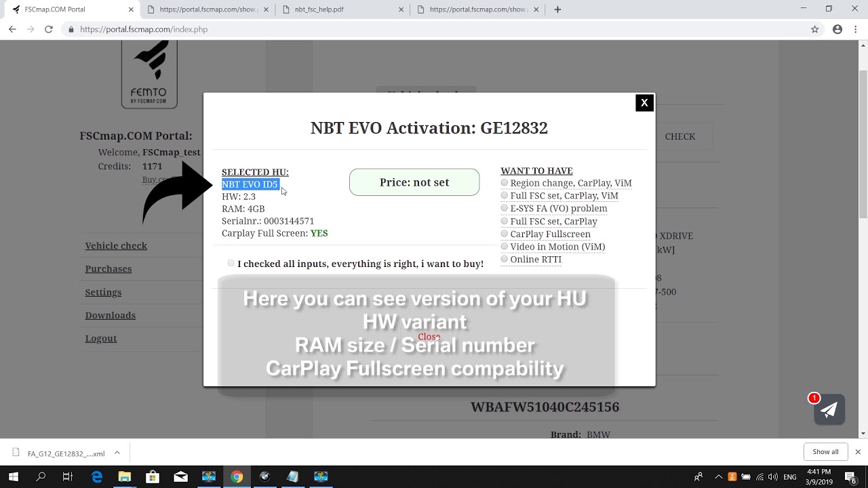Switch to Chrome in the taskbar
This screenshot has width=868, height=488.
coord(237,476)
